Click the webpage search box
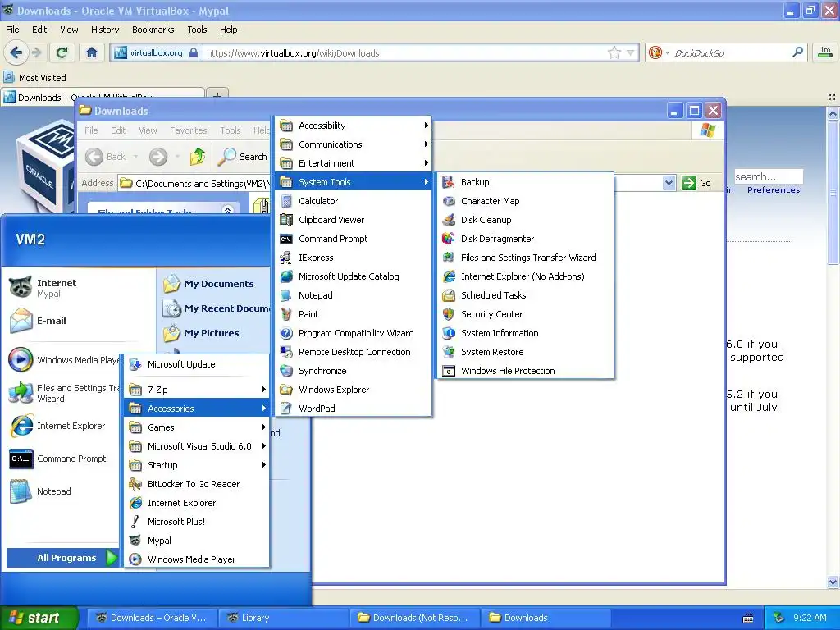Screen dimensions: 840x630 tap(768, 176)
